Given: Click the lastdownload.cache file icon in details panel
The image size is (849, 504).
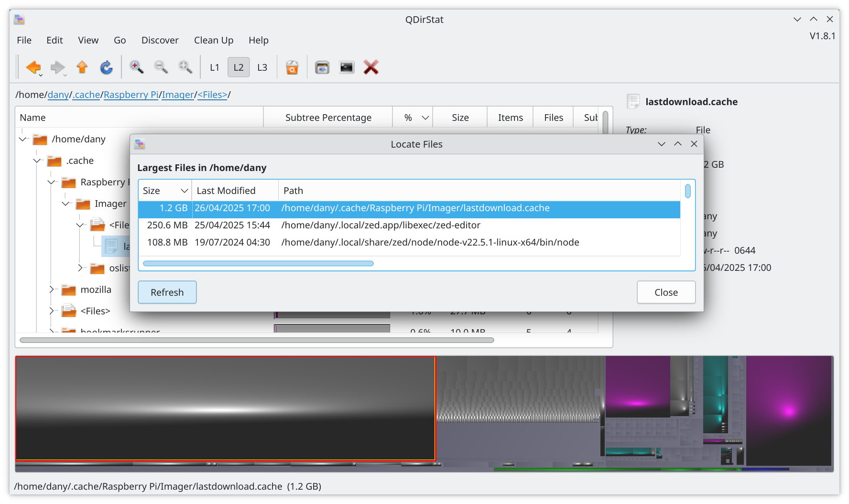Looking at the screenshot, I should (633, 101).
